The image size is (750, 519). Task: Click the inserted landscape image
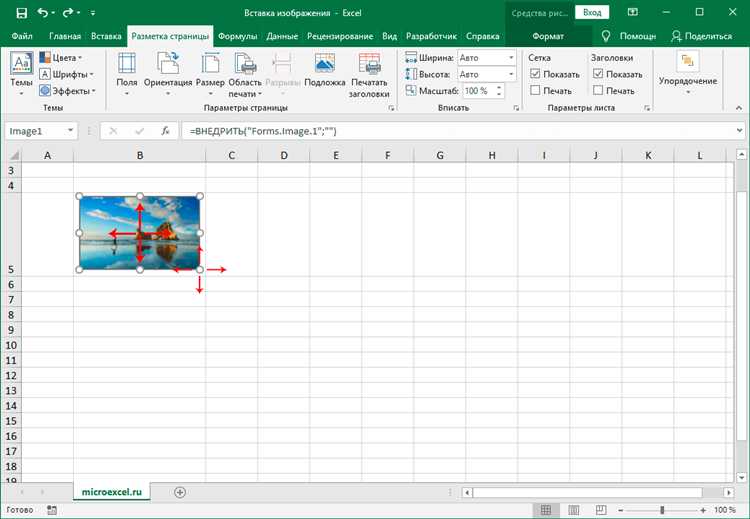[140, 232]
